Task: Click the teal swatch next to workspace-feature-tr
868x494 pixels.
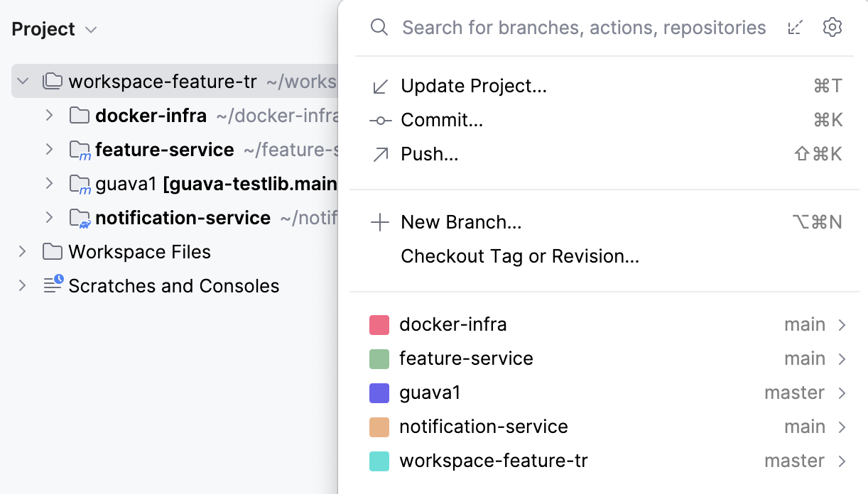Action: pos(380,461)
